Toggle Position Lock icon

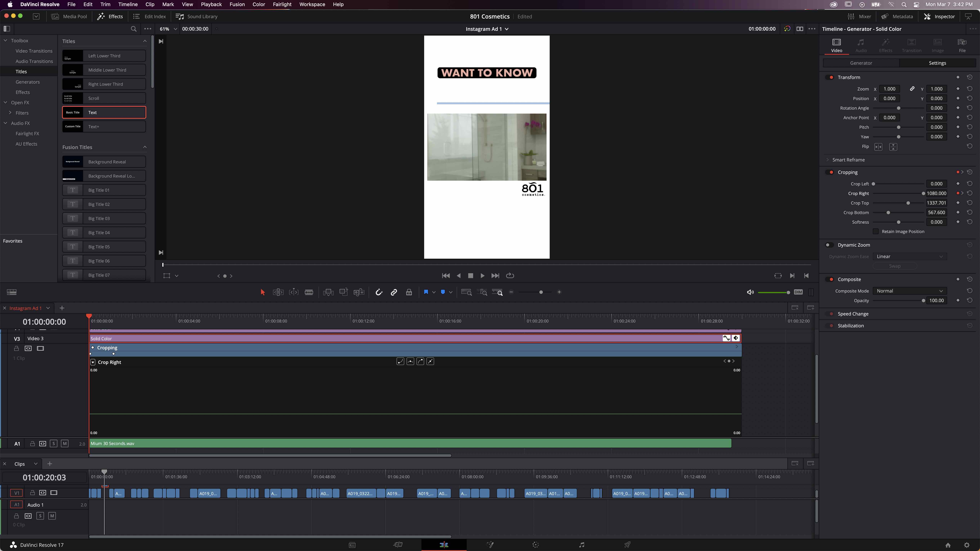click(x=409, y=292)
